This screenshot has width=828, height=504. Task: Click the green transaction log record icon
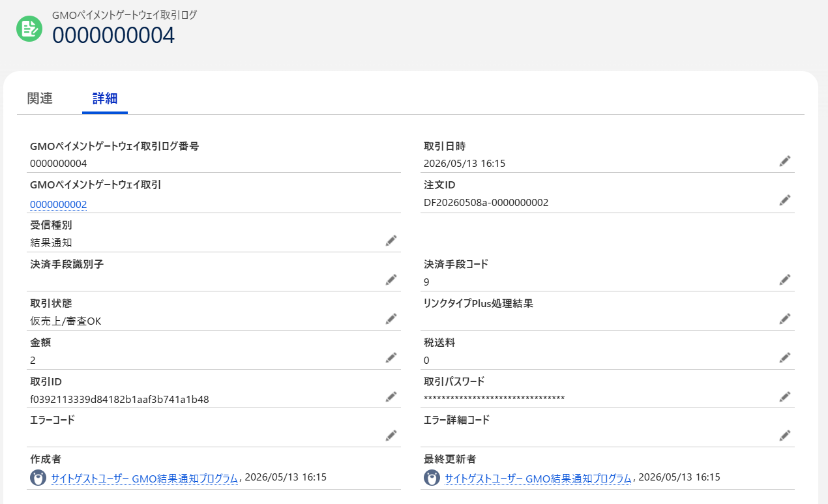pos(29,29)
